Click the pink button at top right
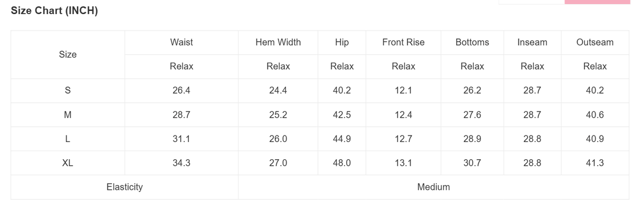This screenshot has height=206, width=644. (597, 2)
